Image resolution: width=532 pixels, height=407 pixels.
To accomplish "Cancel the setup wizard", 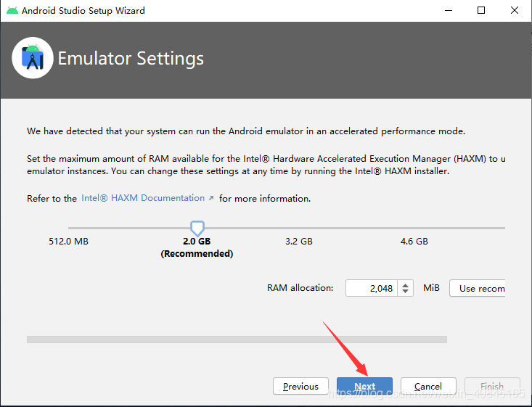I will click(x=428, y=386).
